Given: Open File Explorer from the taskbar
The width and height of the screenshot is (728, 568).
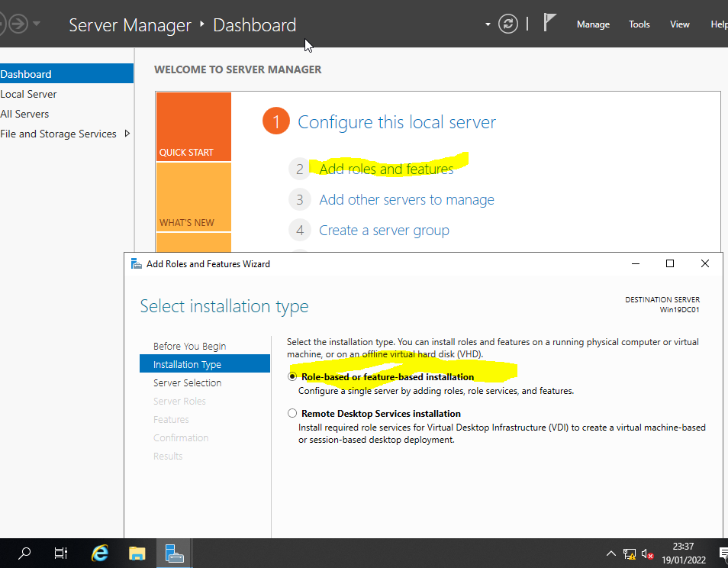Looking at the screenshot, I should coord(137,553).
